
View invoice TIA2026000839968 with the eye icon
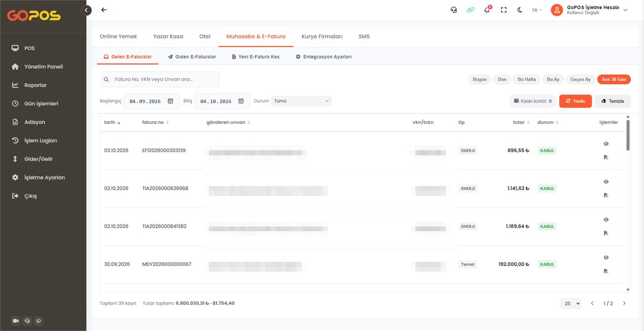(606, 182)
